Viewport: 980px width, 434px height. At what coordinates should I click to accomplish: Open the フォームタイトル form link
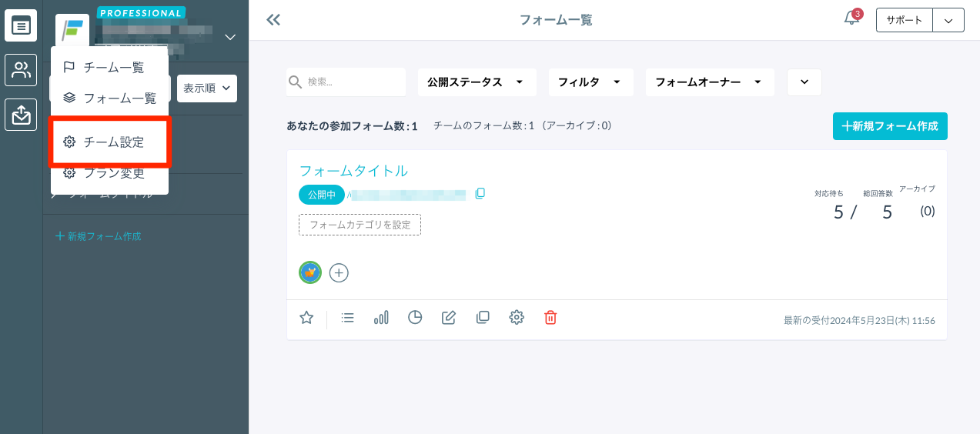(x=353, y=171)
